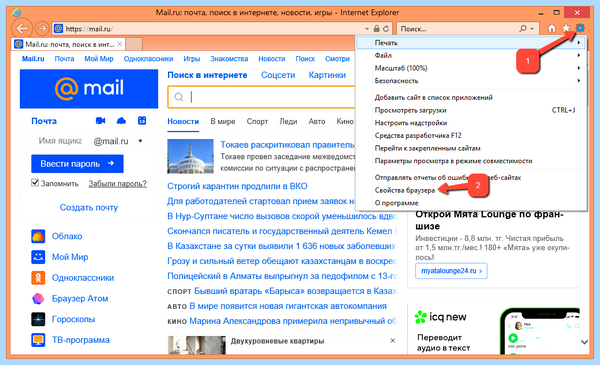
Task: Click the ТВ-программа icon
Action: point(38,340)
